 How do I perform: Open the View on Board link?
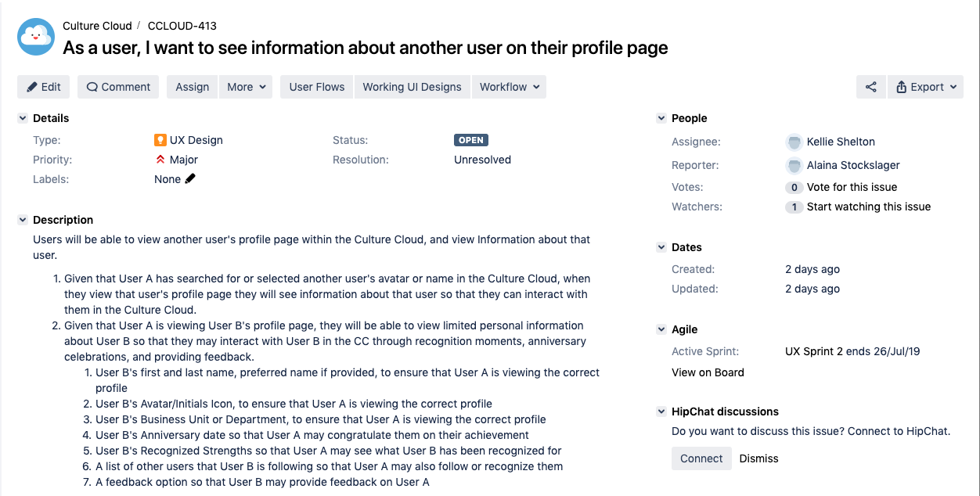[708, 372]
